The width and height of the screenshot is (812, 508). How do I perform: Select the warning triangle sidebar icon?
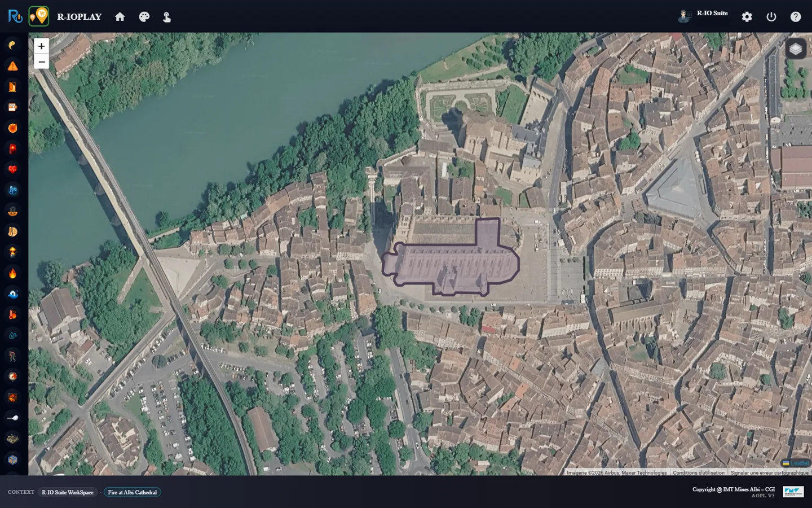coord(12,66)
